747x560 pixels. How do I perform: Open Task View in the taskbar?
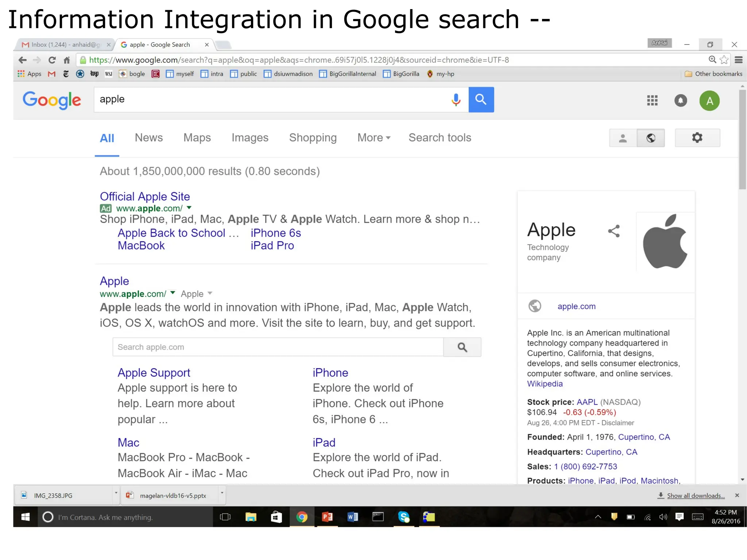point(225,517)
